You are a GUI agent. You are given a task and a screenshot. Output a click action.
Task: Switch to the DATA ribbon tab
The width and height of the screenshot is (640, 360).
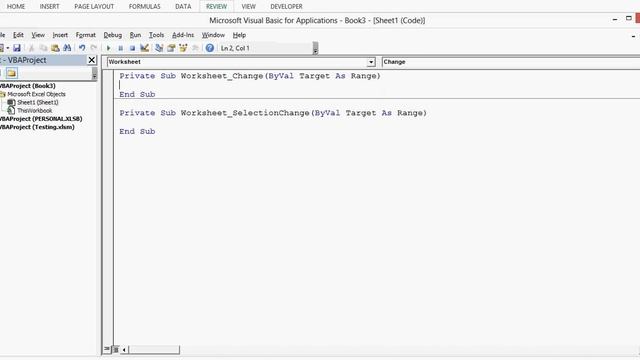point(183,7)
